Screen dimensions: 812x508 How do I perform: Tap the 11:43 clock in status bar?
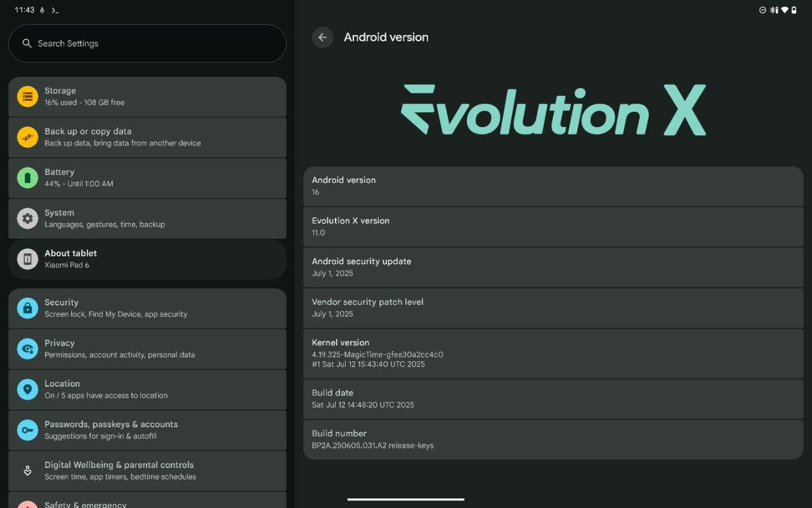[25, 10]
